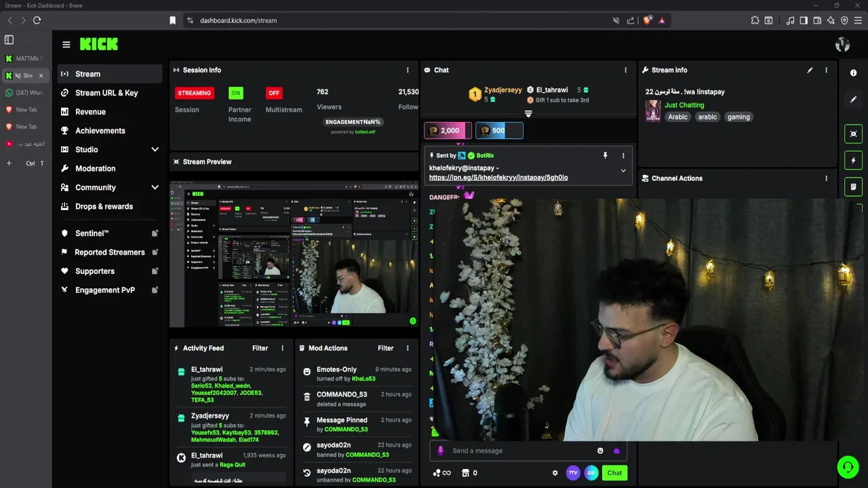The image size is (868, 488).
Task: Open Activity Feed three-dot menu
Action: pos(283,348)
